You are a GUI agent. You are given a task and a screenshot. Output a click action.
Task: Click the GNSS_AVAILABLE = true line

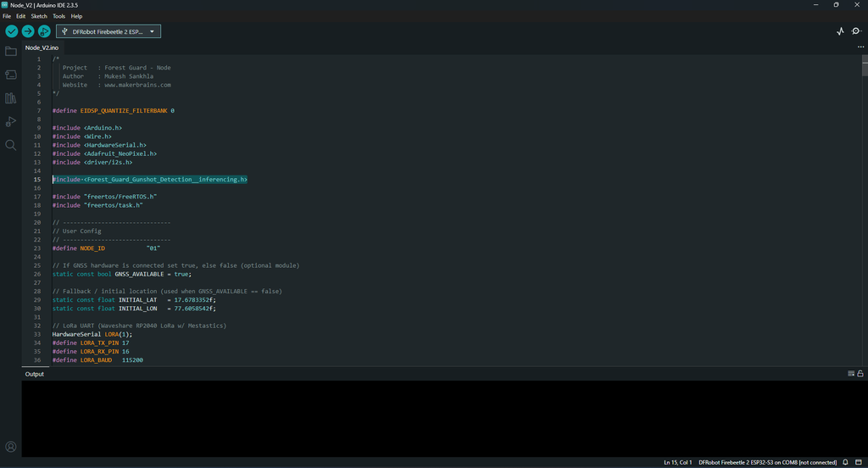(x=122, y=274)
